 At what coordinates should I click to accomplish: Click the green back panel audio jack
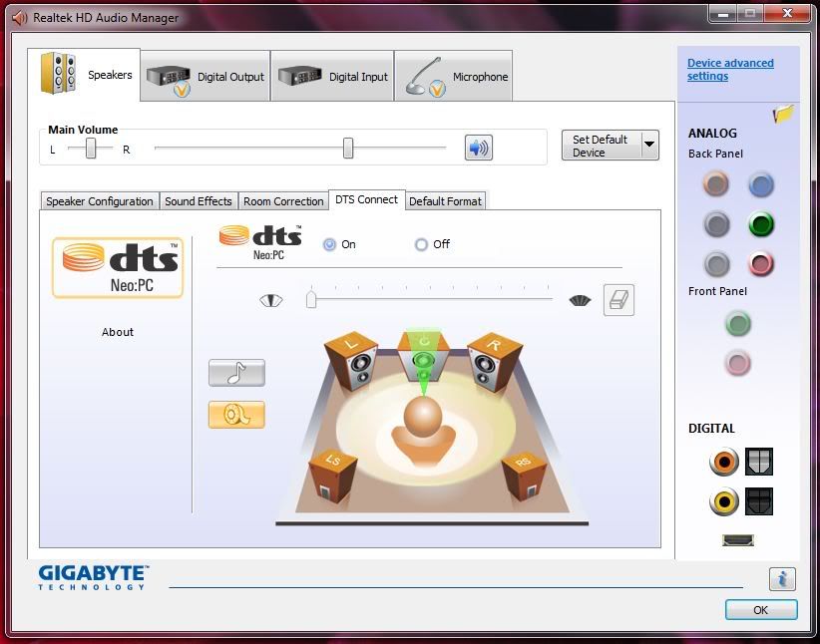(761, 224)
